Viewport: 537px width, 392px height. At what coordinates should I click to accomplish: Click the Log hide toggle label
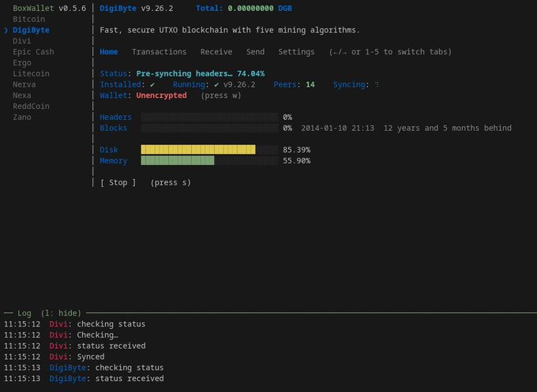pyautogui.click(x=61, y=313)
